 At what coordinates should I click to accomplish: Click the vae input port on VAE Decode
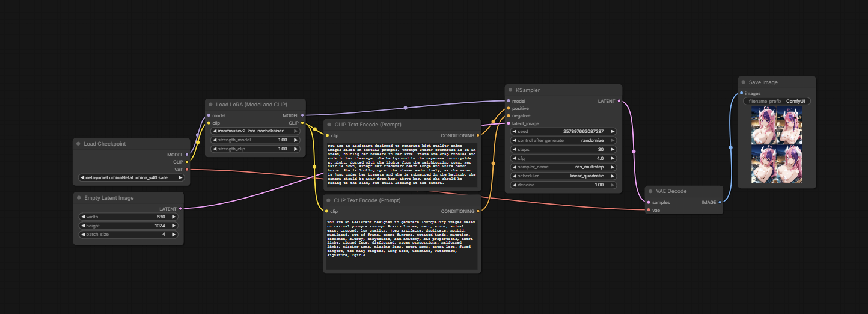pos(649,210)
